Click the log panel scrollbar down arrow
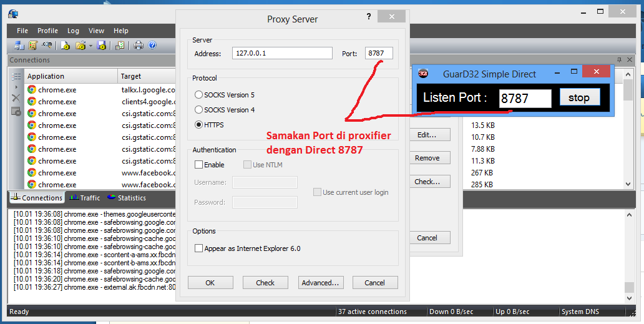The width and height of the screenshot is (644, 324). point(629,298)
